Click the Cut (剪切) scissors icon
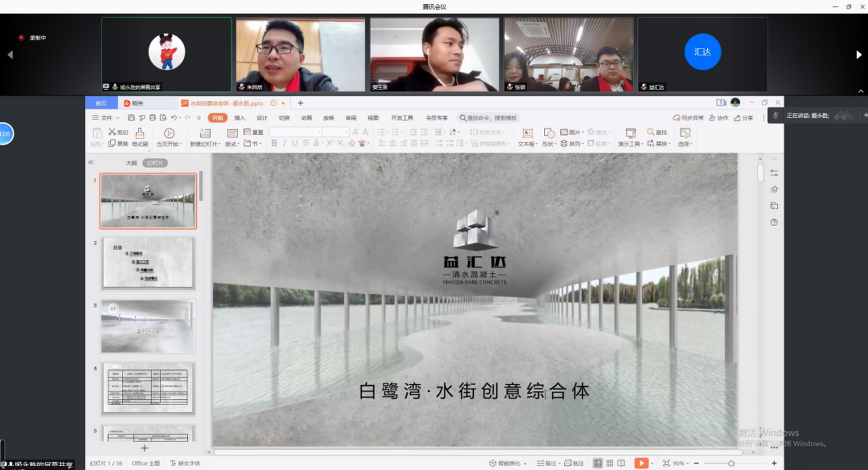Image resolution: width=868 pixels, height=470 pixels. click(112, 132)
